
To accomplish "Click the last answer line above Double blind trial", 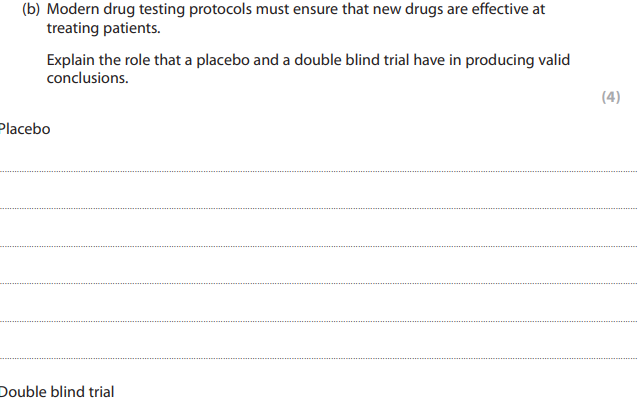I will [318, 357].
